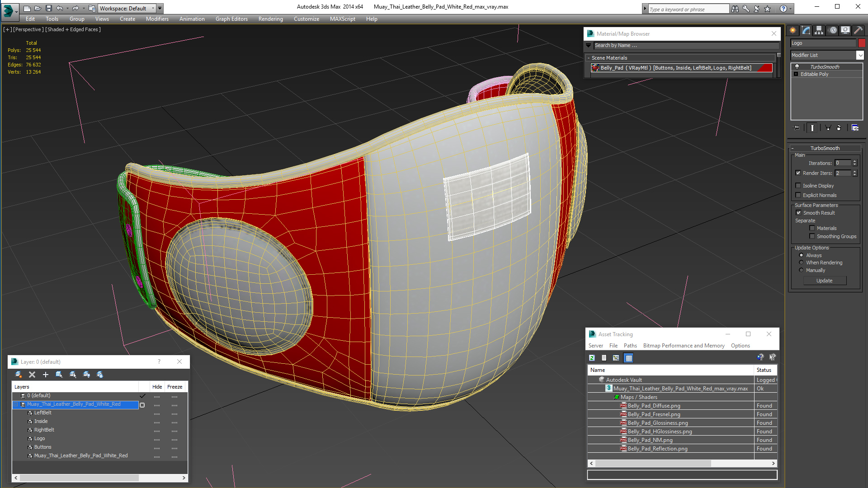This screenshot has height=488, width=868.
Task: Open the Graph Editors menu
Action: tap(231, 19)
